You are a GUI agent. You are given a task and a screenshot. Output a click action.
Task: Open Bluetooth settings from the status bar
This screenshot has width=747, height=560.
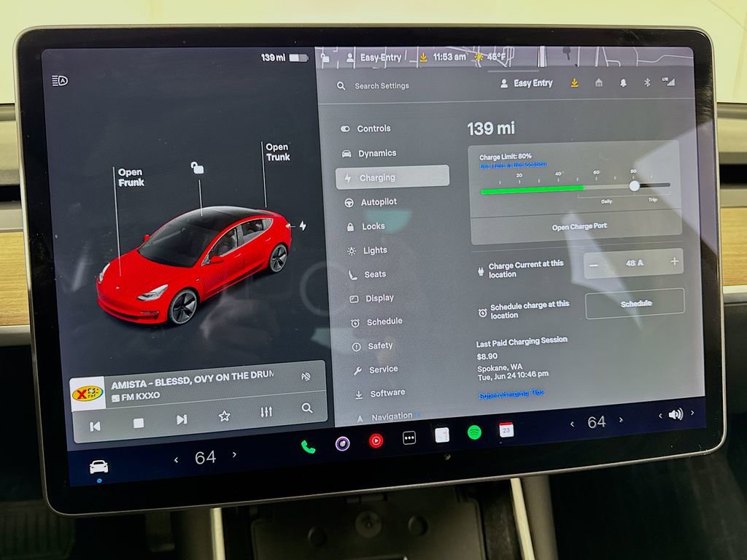(x=647, y=83)
